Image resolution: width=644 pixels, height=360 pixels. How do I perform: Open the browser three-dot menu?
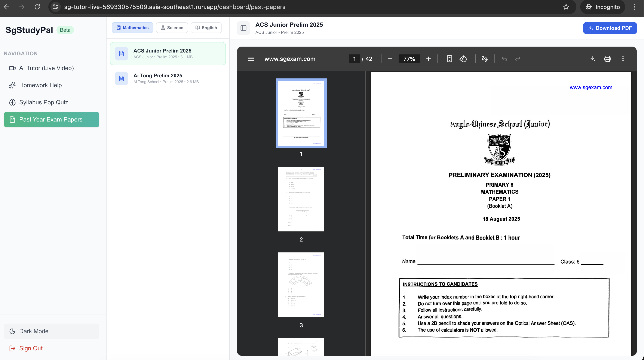coord(635,7)
